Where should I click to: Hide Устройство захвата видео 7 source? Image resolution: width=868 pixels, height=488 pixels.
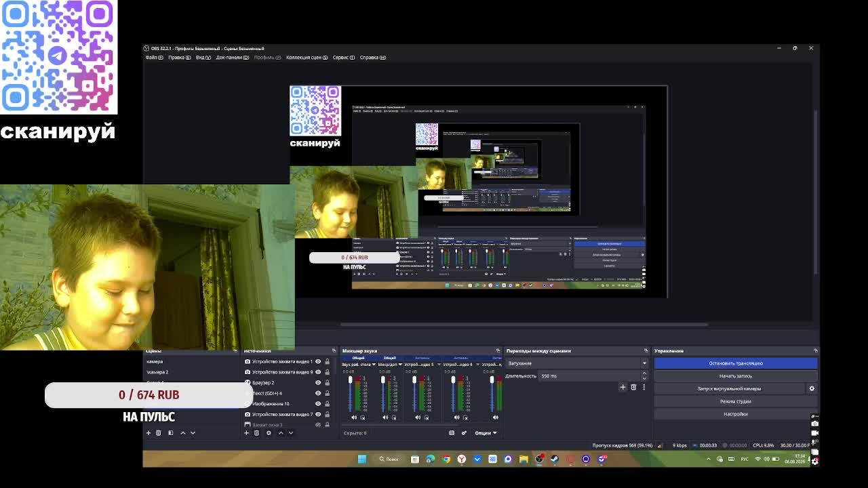(x=317, y=414)
